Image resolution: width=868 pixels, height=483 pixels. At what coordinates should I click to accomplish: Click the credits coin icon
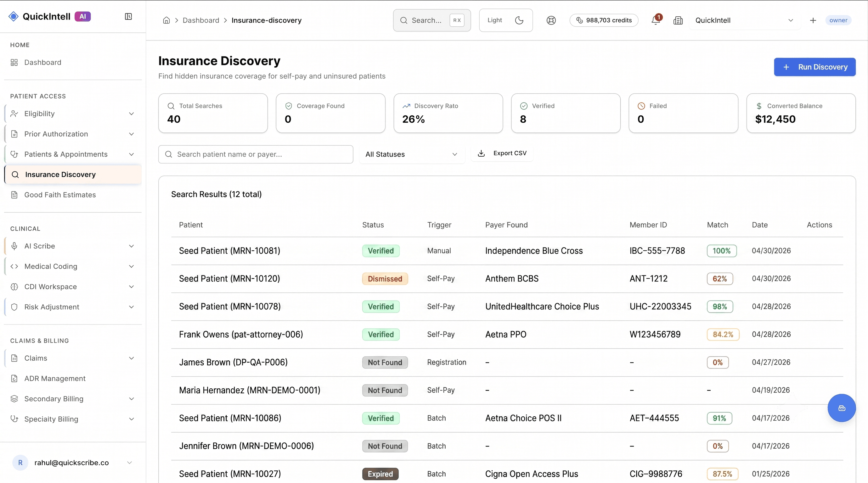580,20
